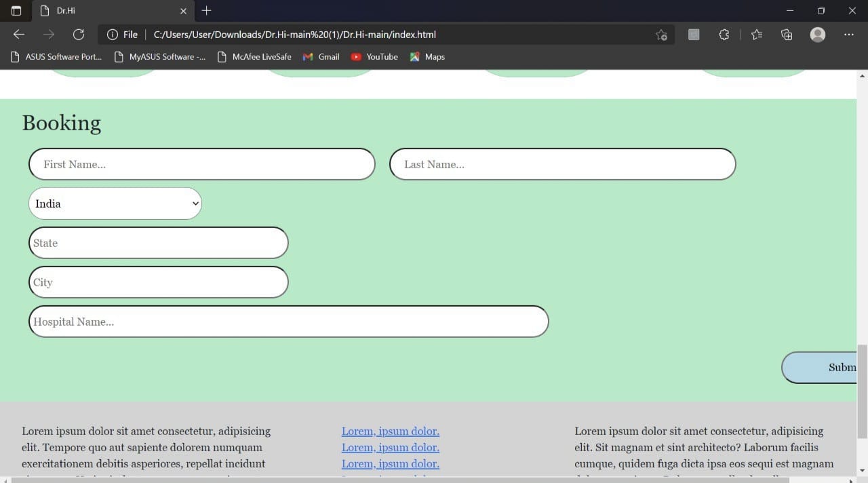Restore down the browser window
The height and width of the screenshot is (483, 868).
click(x=821, y=11)
